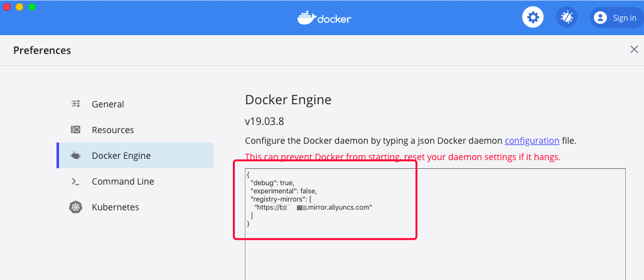644x280 pixels.
Task: Click the Resources disk icon
Action: 75,130
